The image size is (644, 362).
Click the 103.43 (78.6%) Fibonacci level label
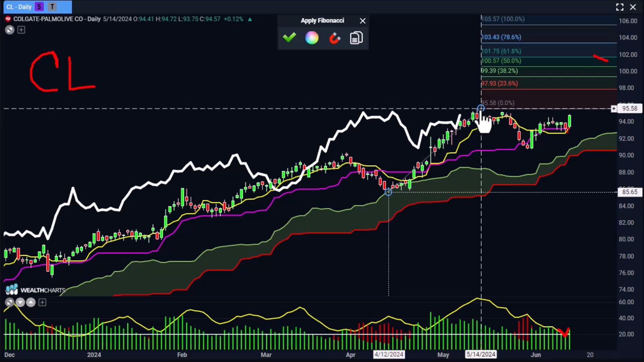pos(501,37)
